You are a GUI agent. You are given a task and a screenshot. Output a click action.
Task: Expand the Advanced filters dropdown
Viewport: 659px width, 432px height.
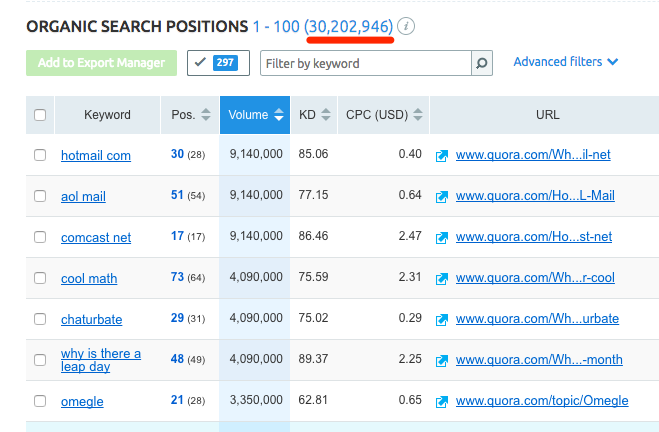pos(565,62)
